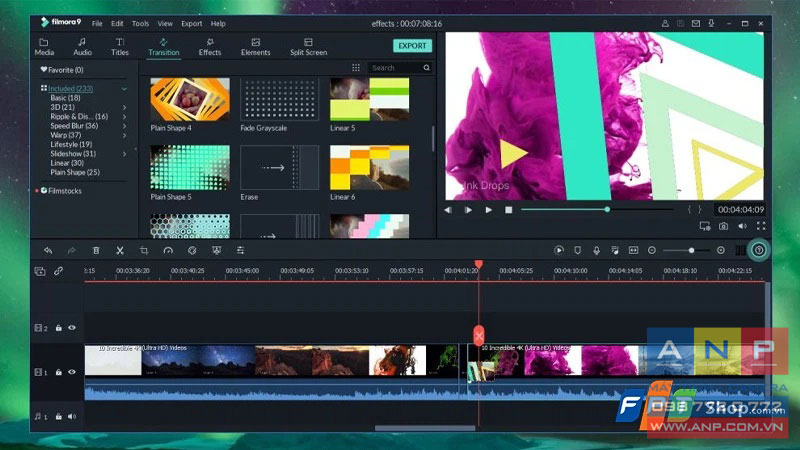800x450 pixels.
Task: Add a marker with the shield icon
Action: pyautogui.click(x=578, y=251)
